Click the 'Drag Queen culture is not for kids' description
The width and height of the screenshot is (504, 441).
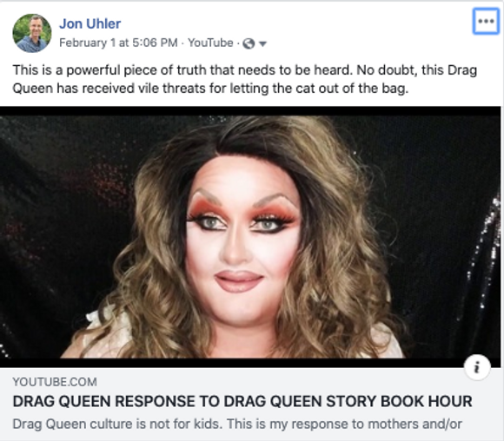(237, 425)
